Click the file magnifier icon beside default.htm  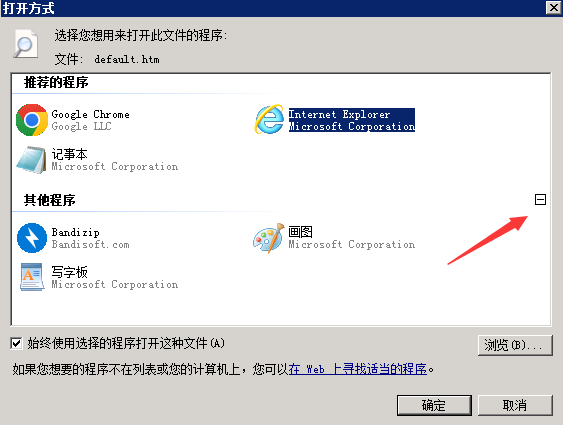tap(25, 44)
